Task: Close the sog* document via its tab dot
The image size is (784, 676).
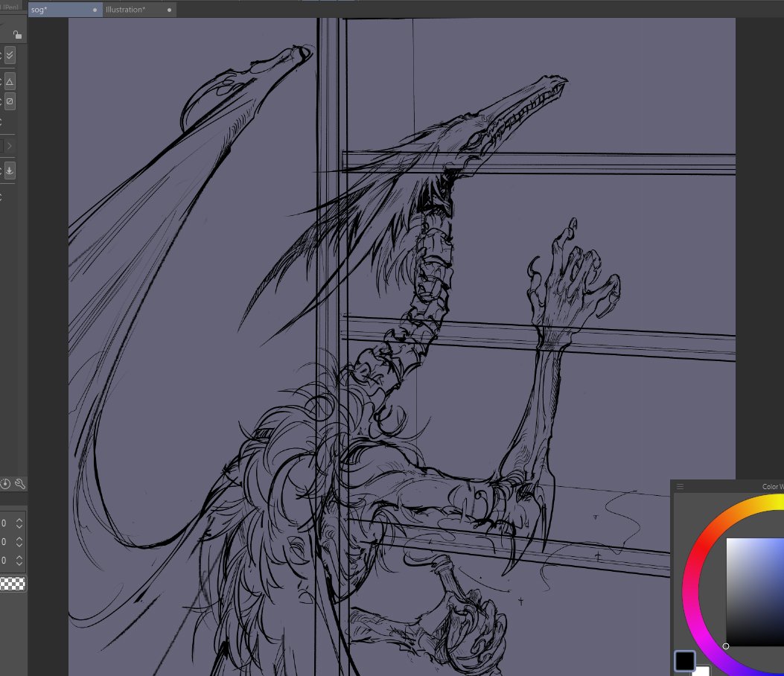Action: tap(94, 10)
